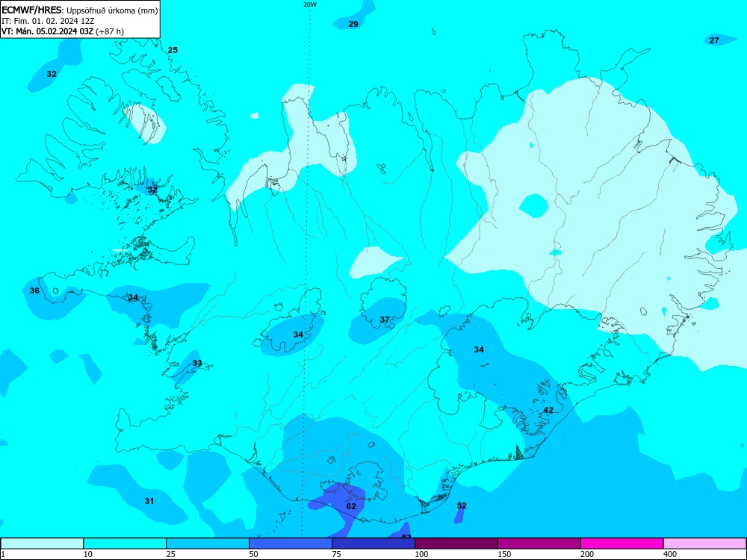Click the '20W' longitude label

click(309, 4)
